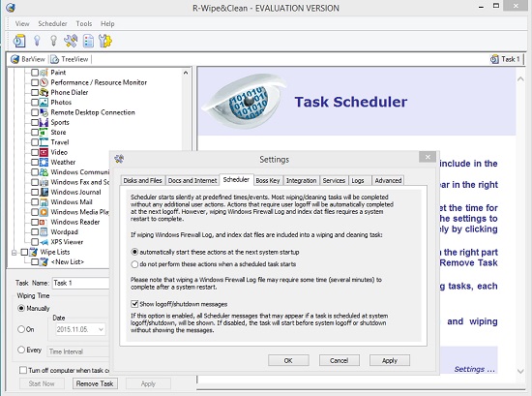532x396 pixels.
Task: Switch to TreeView
Action: click(x=70, y=59)
